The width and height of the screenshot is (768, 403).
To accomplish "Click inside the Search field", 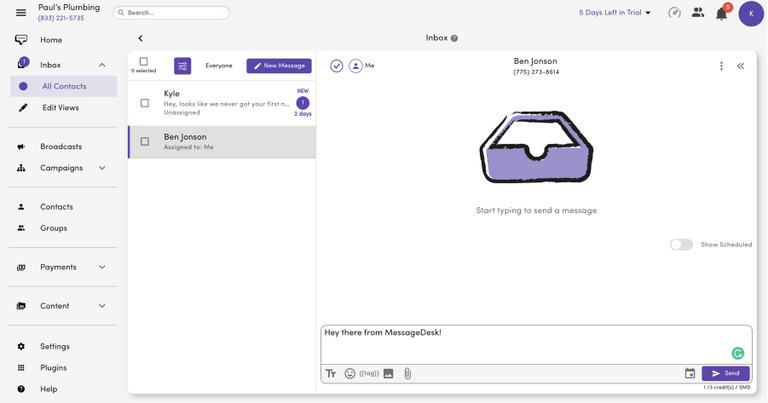I will coord(171,13).
